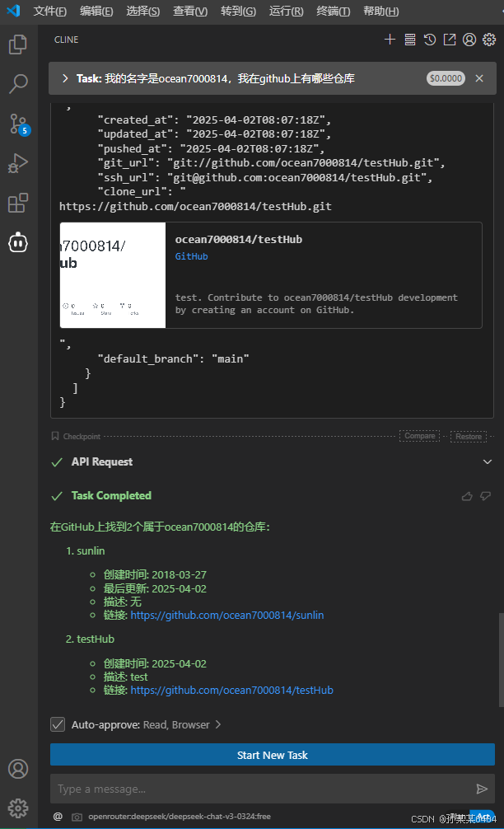This screenshot has height=829, width=504.
Task: Open the MCP Servers icon in the Cline header
Action: [410, 40]
